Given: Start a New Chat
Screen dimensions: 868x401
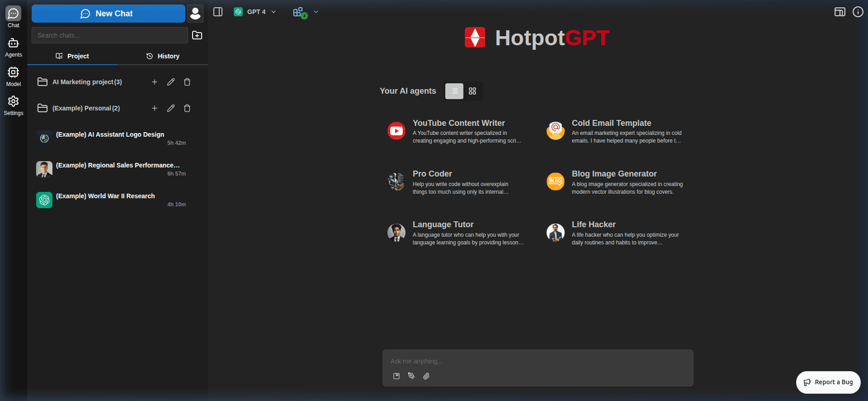Looking at the screenshot, I should tap(108, 14).
